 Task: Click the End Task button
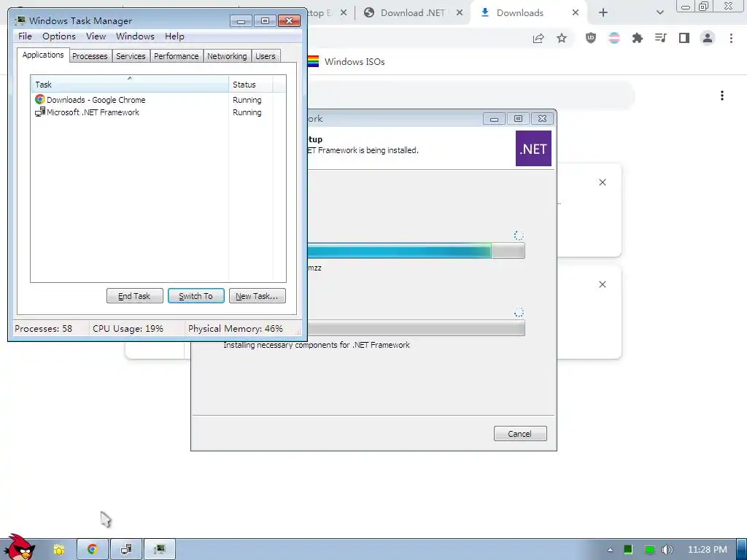click(x=134, y=296)
